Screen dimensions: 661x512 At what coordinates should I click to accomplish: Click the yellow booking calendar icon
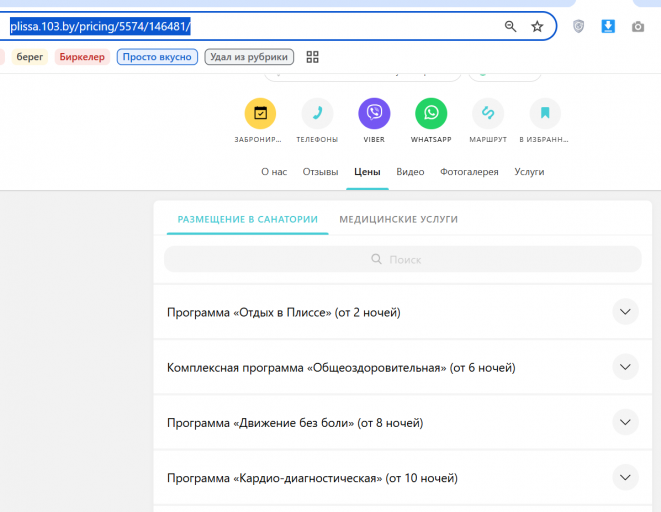pos(260,113)
